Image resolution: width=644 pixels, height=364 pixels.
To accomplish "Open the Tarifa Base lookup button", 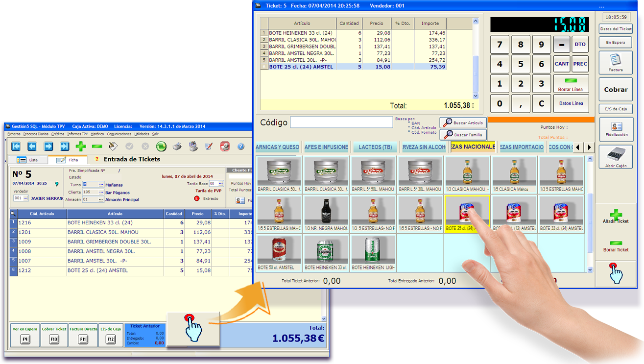I will pyautogui.click(x=220, y=184).
